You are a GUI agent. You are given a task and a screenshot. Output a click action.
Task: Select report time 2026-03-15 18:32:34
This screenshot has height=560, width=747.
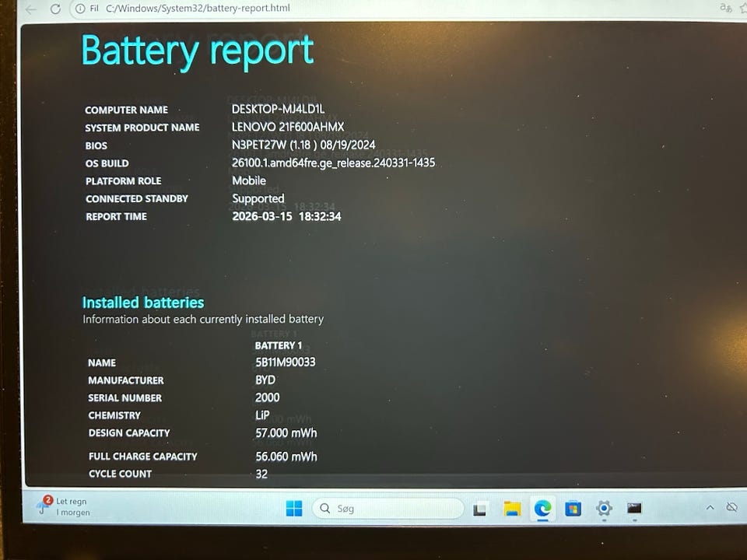click(286, 216)
